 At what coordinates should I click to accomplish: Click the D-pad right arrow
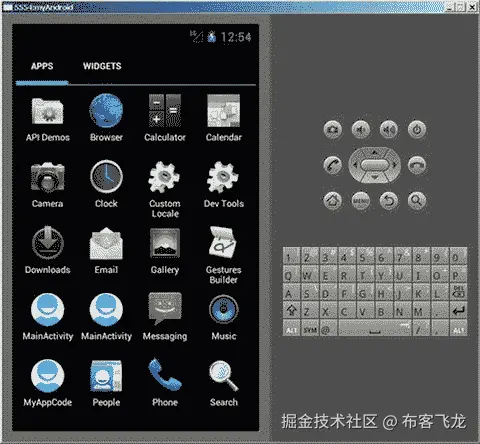tap(394, 165)
